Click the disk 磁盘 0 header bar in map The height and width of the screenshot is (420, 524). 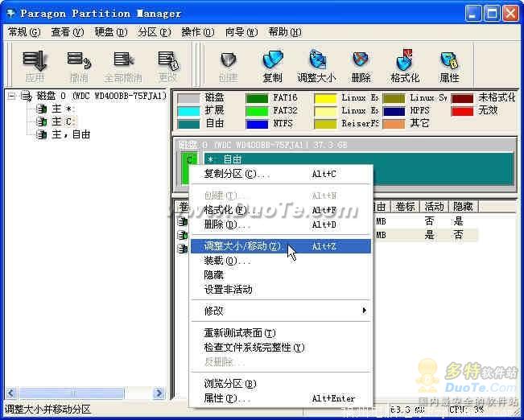coord(345,145)
